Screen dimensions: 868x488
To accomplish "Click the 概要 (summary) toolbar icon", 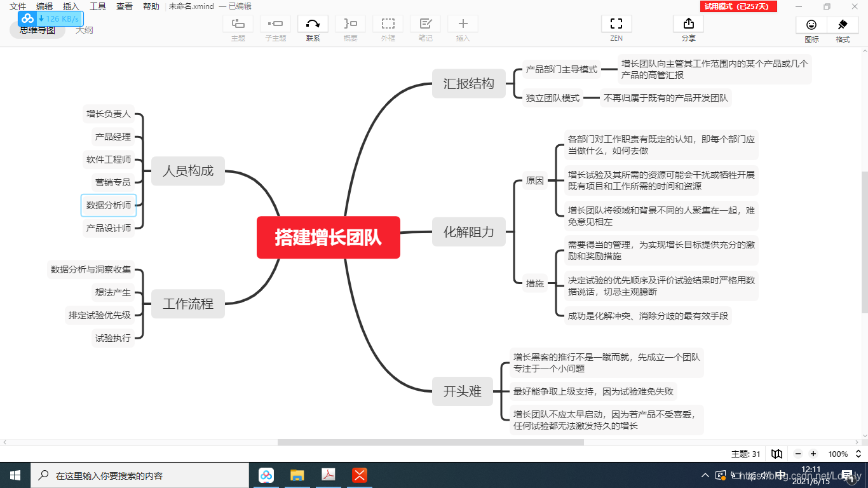I will 350,24.
